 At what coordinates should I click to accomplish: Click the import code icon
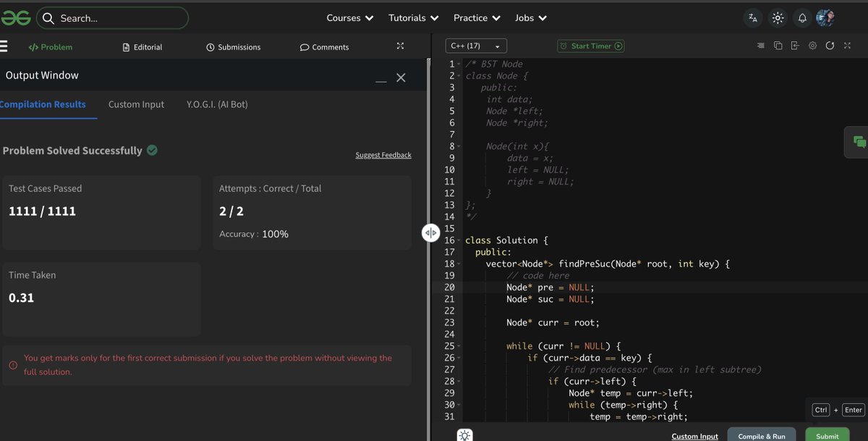795,46
